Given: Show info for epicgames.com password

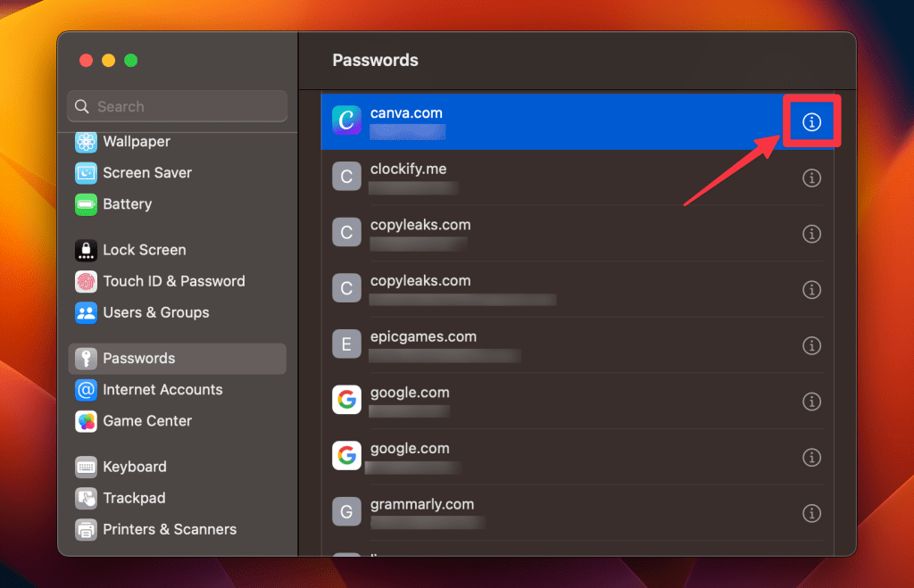Looking at the screenshot, I should pyautogui.click(x=811, y=345).
